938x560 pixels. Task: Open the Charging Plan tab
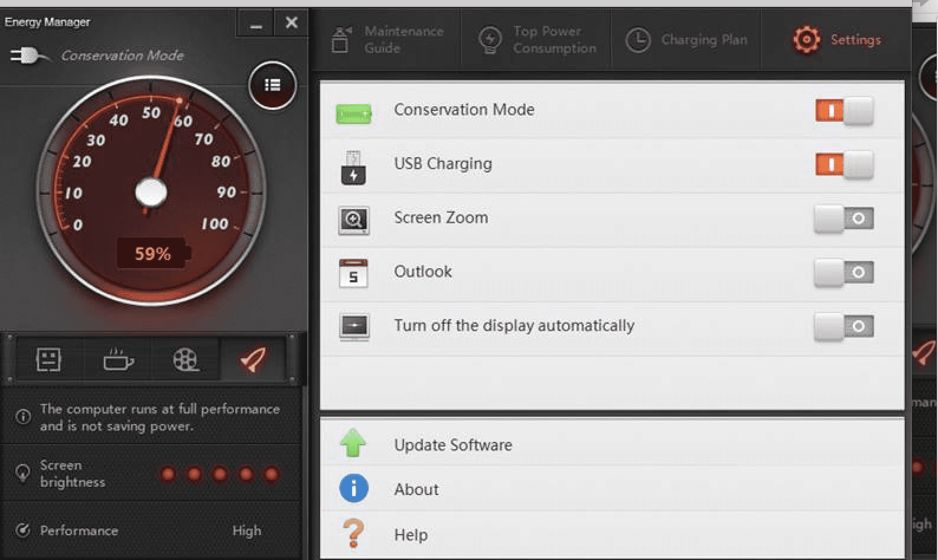[x=687, y=40]
